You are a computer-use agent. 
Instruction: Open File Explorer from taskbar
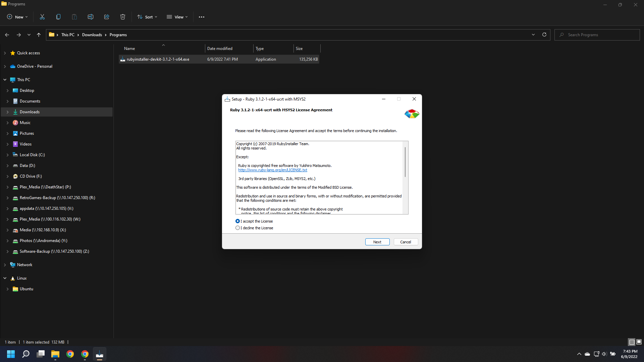55,354
